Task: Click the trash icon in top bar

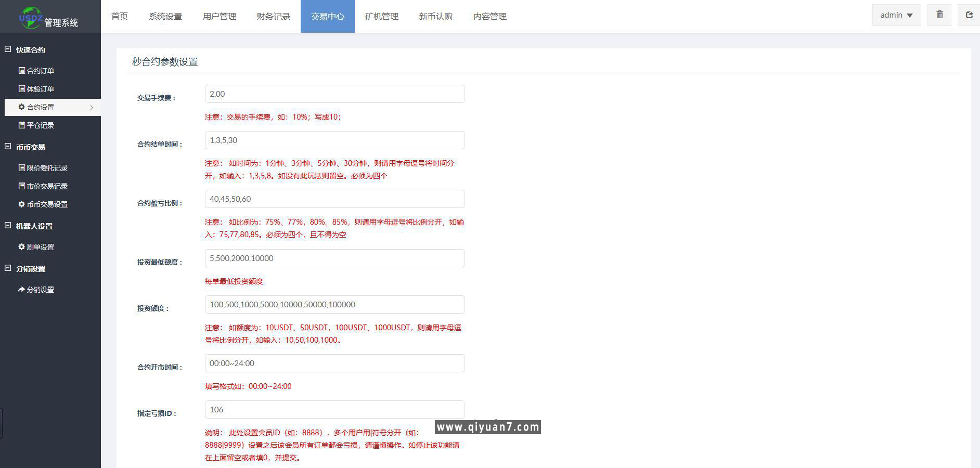Action: click(939, 15)
